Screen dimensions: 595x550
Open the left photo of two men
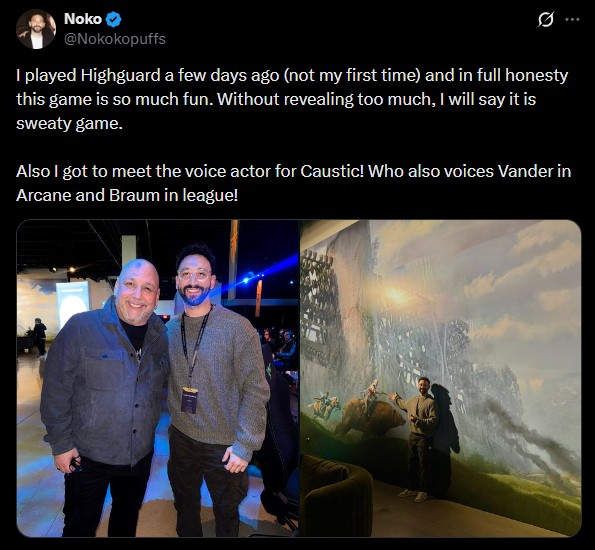pyautogui.click(x=157, y=378)
